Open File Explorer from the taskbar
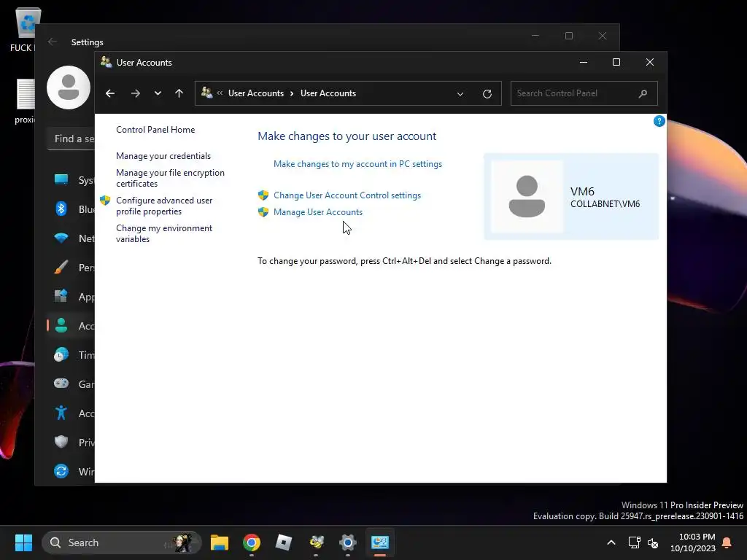 pyautogui.click(x=220, y=542)
